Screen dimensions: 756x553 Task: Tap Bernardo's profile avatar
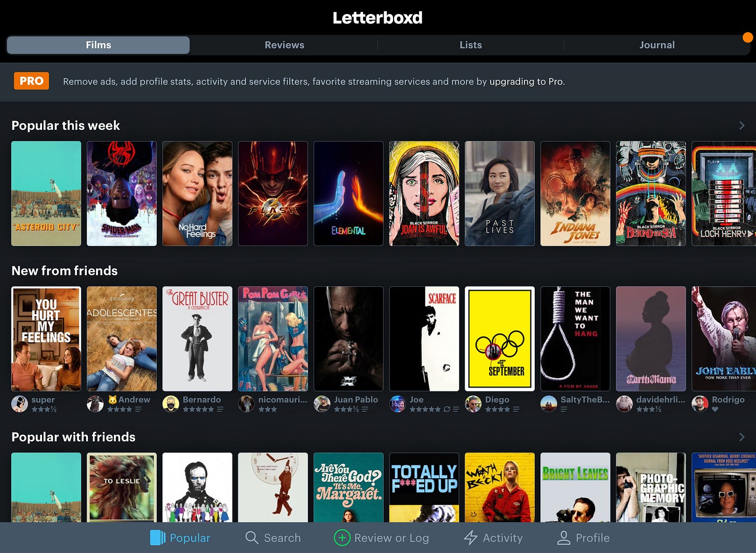click(171, 404)
